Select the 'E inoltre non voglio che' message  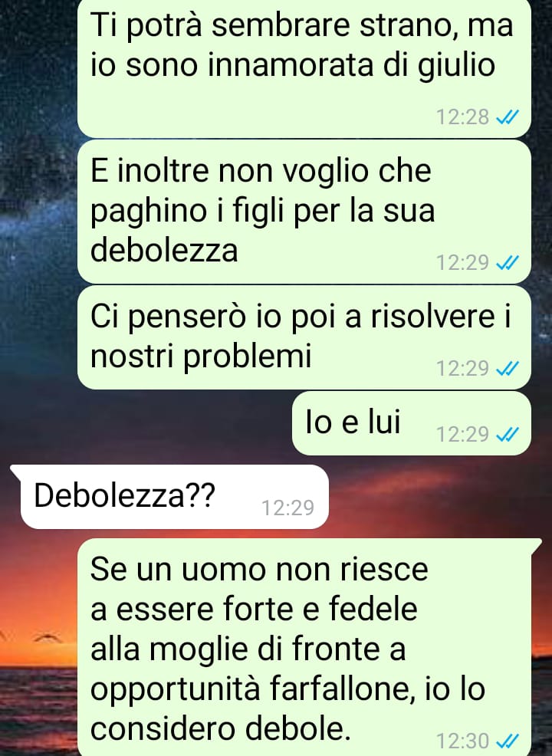[304, 212]
